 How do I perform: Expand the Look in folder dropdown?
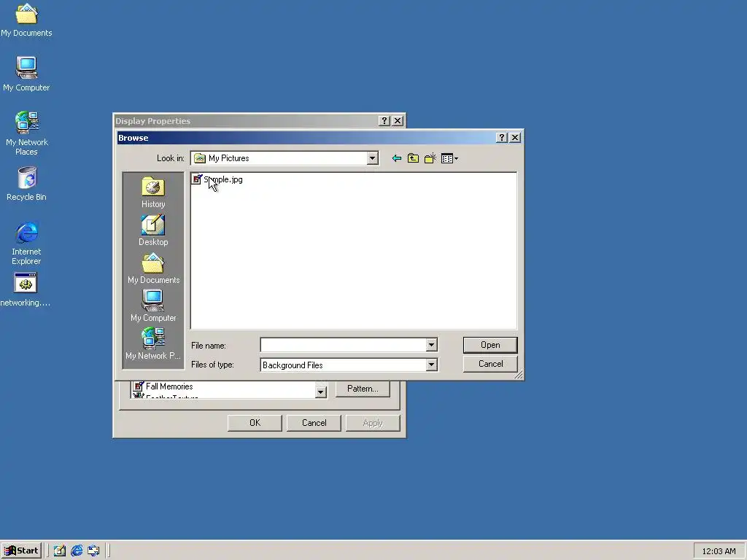coord(372,158)
